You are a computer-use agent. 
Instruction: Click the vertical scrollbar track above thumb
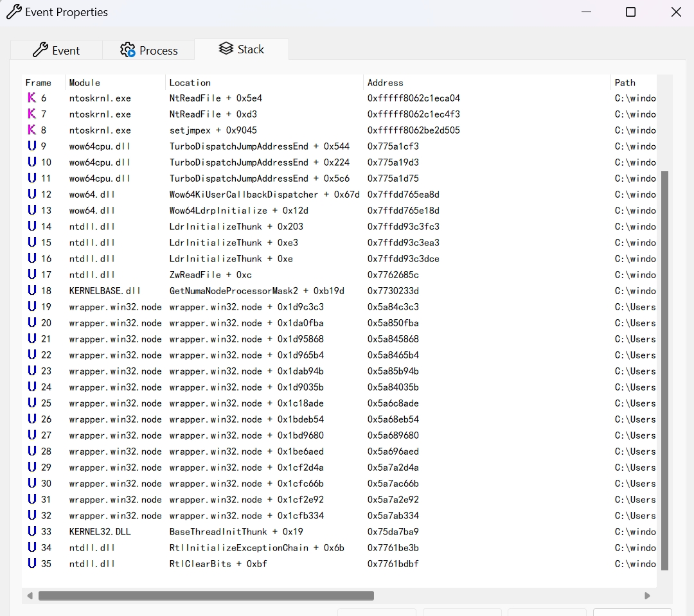click(x=664, y=122)
